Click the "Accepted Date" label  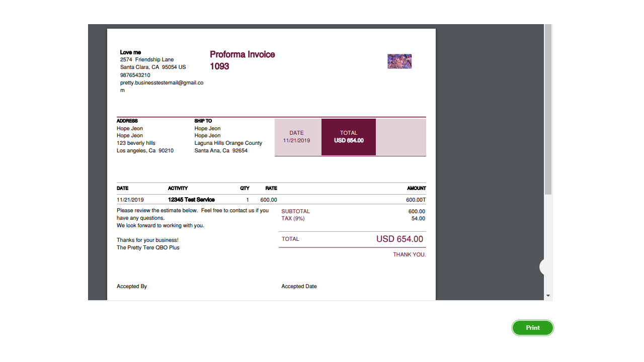coord(299,286)
